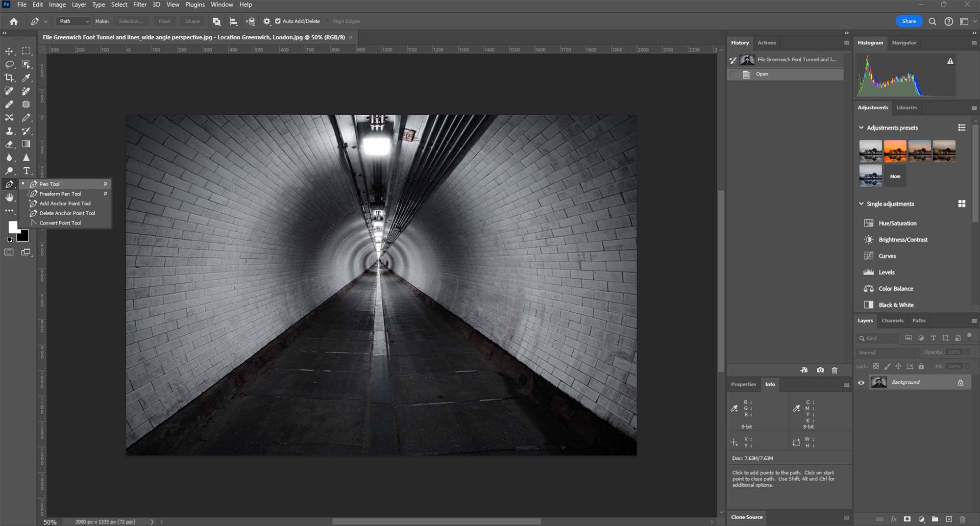
Task: Select the Horizontal Type tool
Action: point(26,171)
